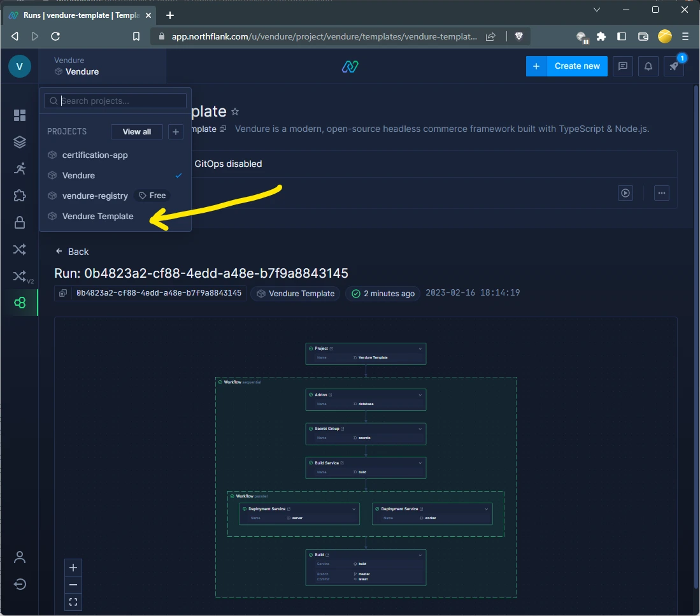Focus the Search projects input field
This screenshot has height=616, width=700.
[122, 101]
